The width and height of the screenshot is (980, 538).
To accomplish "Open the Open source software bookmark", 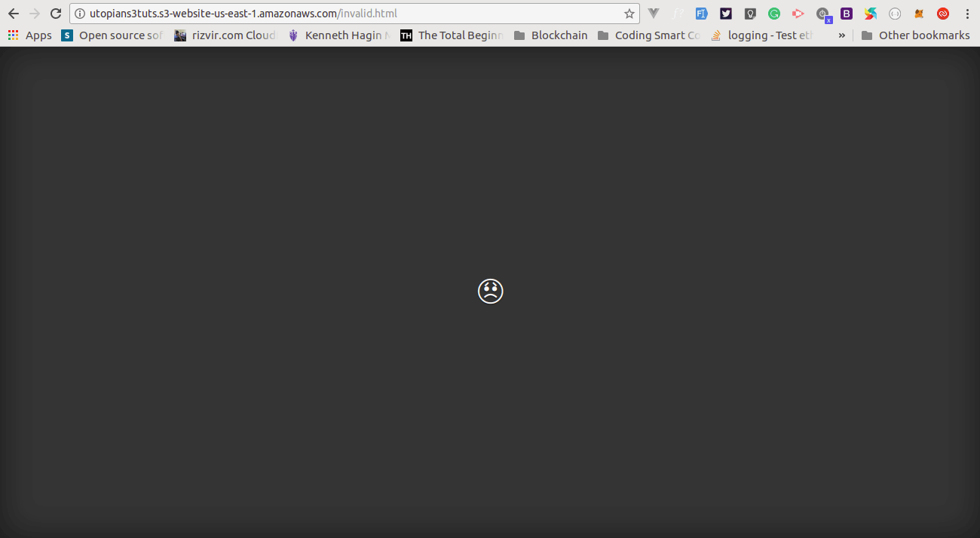I will (x=112, y=35).
